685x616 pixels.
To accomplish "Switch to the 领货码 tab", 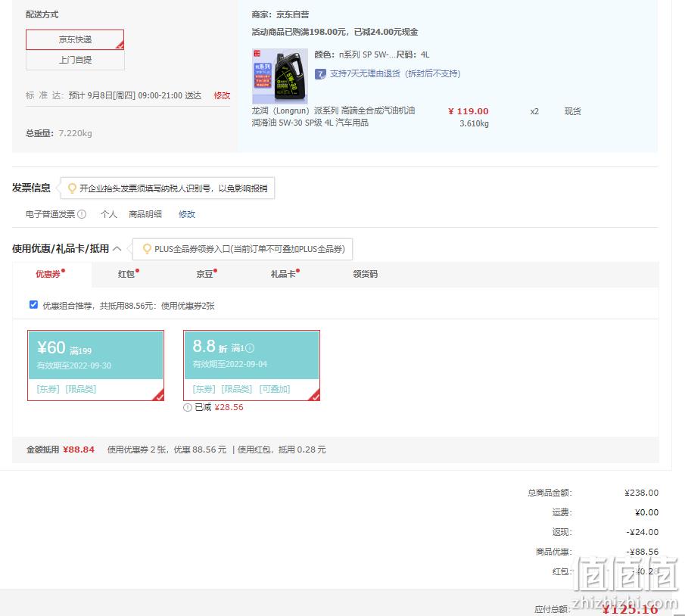I will coord(366,274).
